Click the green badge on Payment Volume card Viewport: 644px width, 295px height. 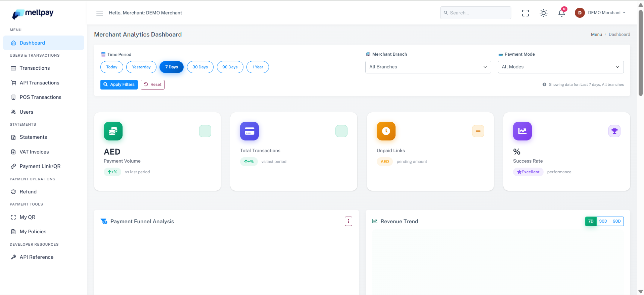[x=205, y=131]
